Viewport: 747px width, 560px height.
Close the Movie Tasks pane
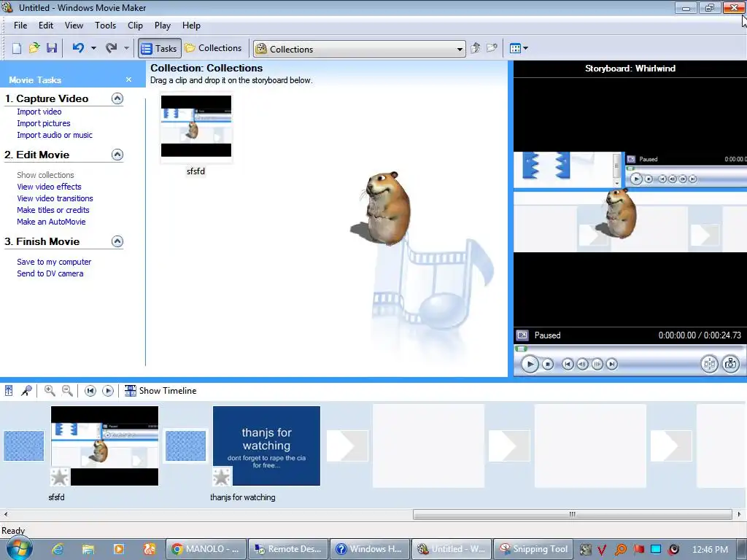coord(128,79)
